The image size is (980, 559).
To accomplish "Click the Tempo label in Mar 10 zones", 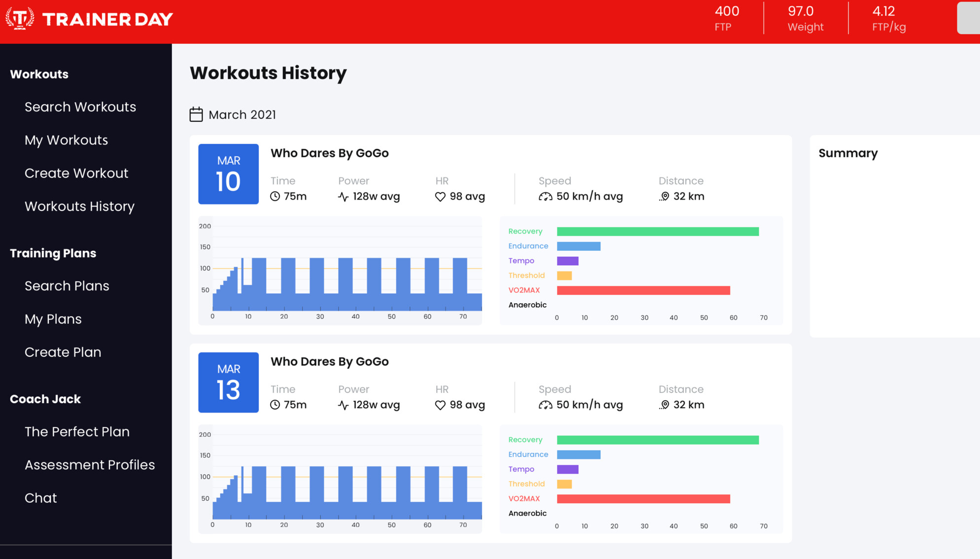I will click(521, 261).
